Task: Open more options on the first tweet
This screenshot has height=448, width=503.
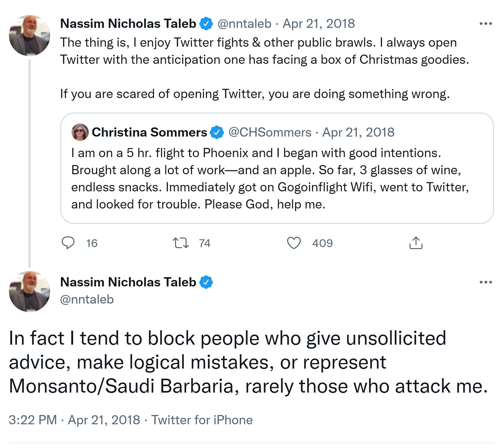Action: 485,24
